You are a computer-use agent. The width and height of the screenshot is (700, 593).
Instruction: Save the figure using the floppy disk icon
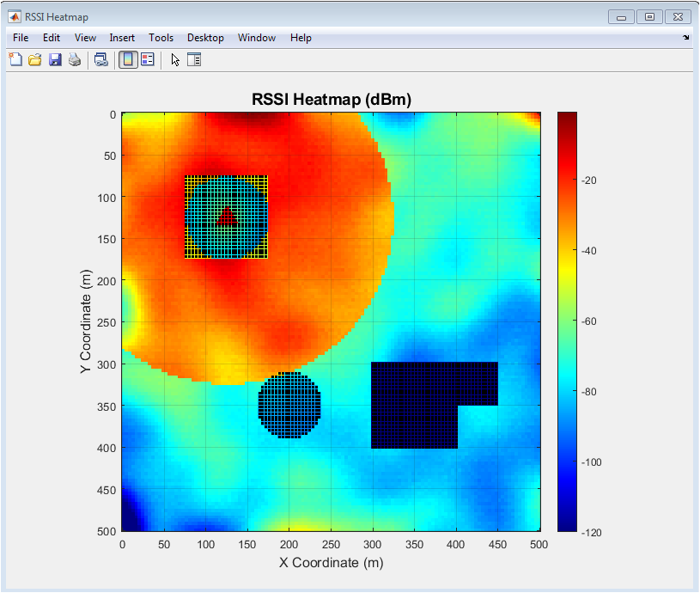55,59
